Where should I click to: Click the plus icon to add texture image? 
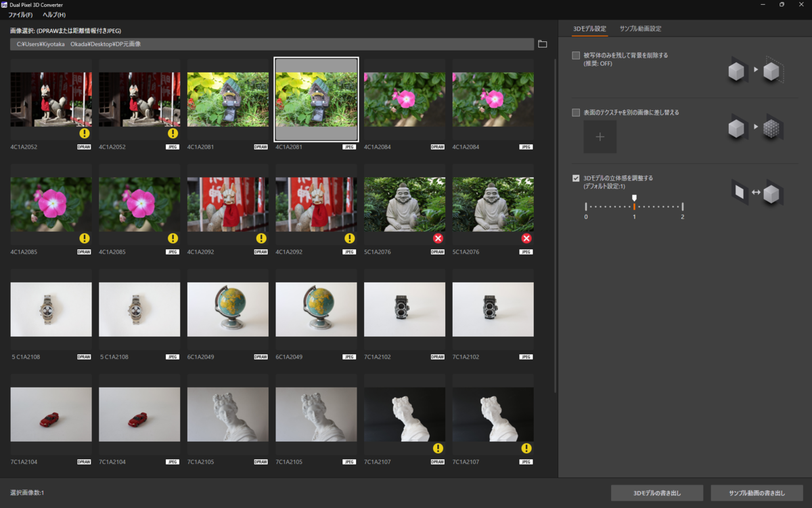600,137
